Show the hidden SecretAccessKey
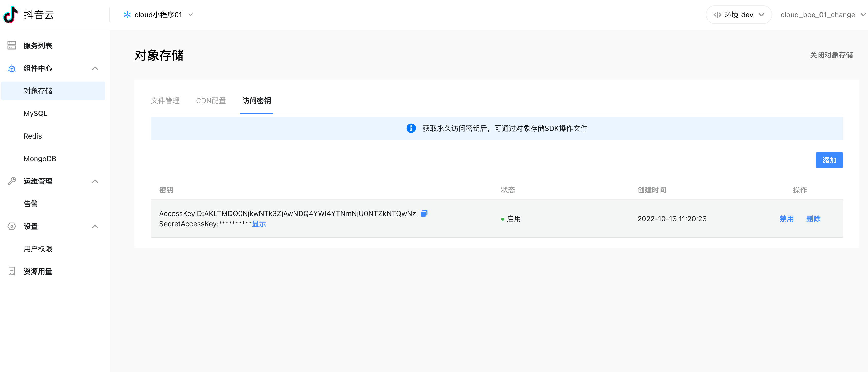Screen dimensions: 868x372 coord(259,224)
